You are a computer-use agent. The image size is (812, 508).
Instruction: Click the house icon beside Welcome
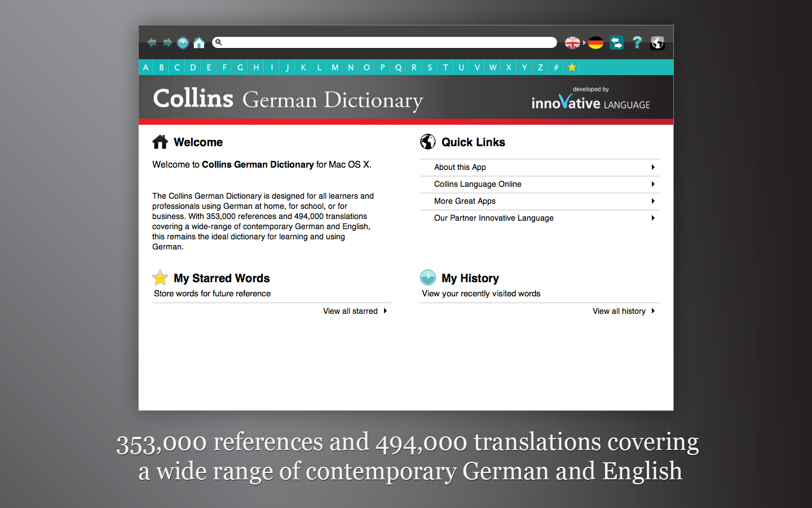pyautogui.click(x=160, y=142)
